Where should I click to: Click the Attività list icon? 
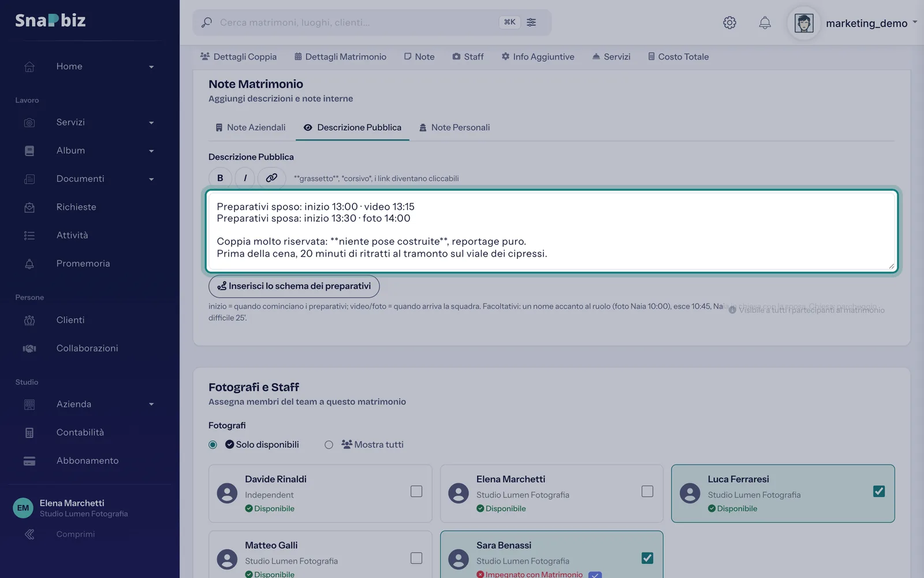click(x=29, y=235)
